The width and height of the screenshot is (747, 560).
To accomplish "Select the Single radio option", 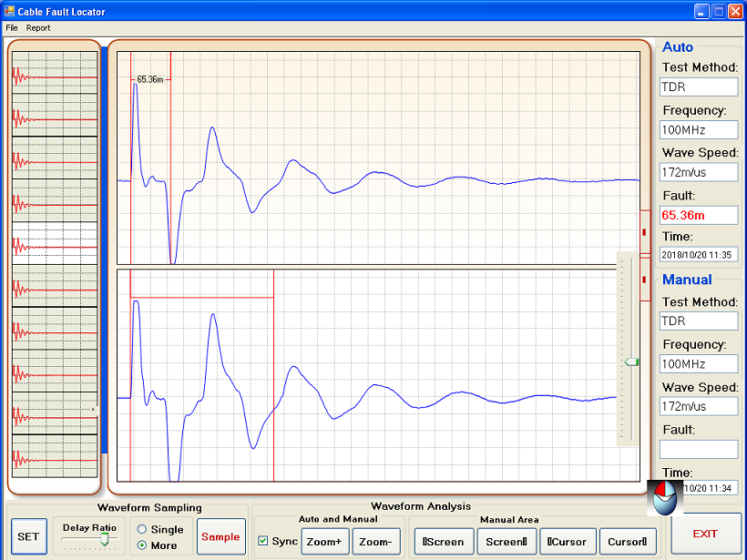I will (160, 530).
